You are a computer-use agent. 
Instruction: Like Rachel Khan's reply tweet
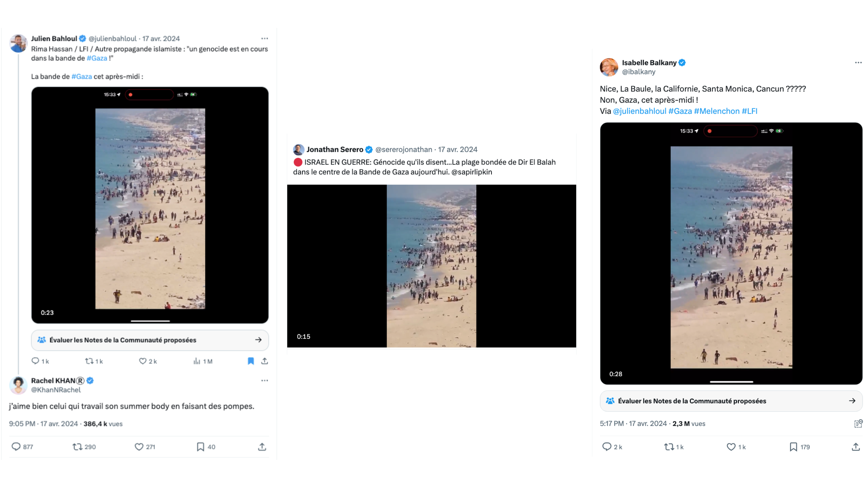pyautogui.click(x=139, y=447)
